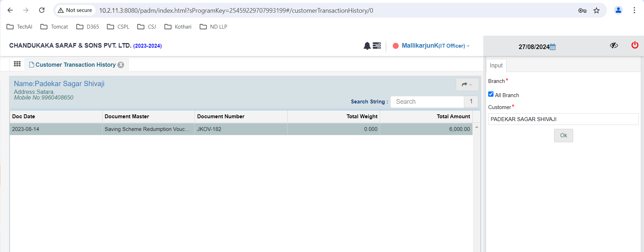Image resolution: width=644 pixels, height=252 pixels.
Task: Click the browser forward arrow
Action: click(26, 10)
